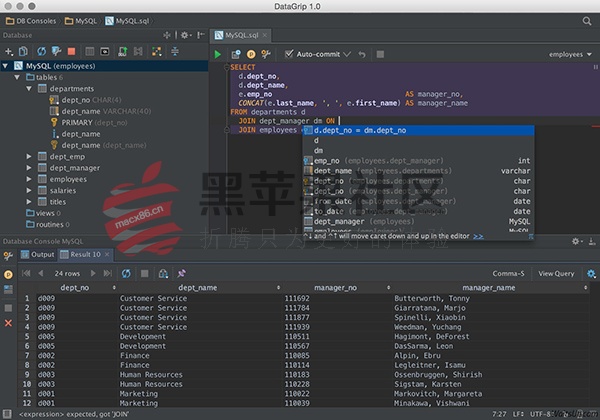Select the routines folder in database tree

[48, 224]
